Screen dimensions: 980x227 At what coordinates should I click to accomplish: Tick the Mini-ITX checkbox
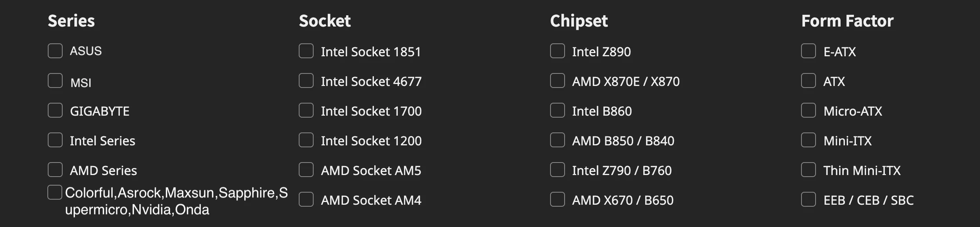click(809, 140)
